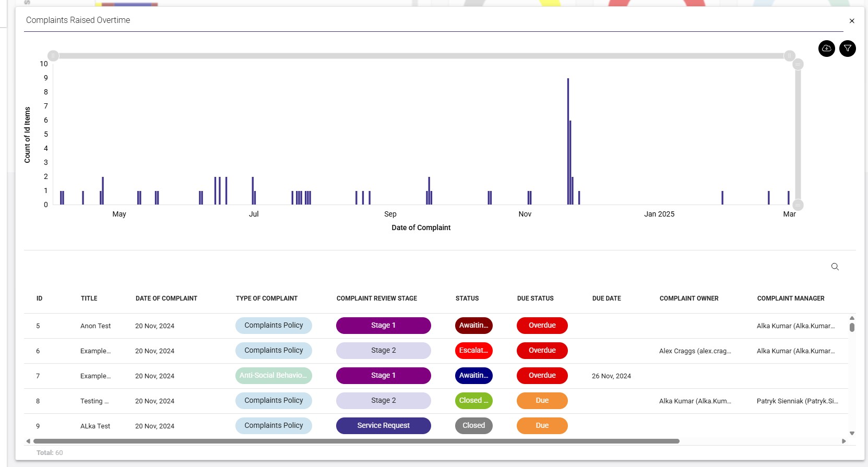Click 'Testing ...' title in row 8
Image resolution: width=868 pixels, height=467 pixels.
point(94,401)
